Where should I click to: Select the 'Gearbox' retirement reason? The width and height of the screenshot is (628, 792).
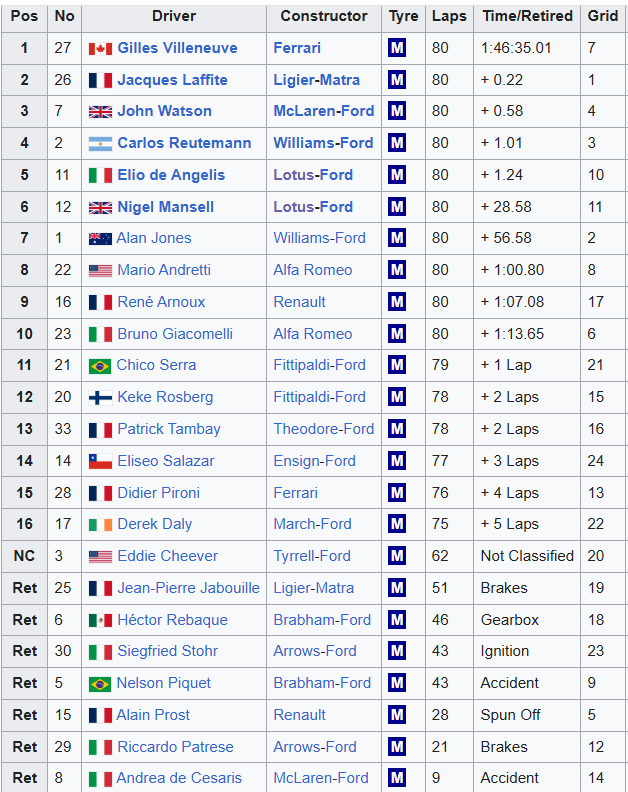pyautogui.click(x=510, y=620)
